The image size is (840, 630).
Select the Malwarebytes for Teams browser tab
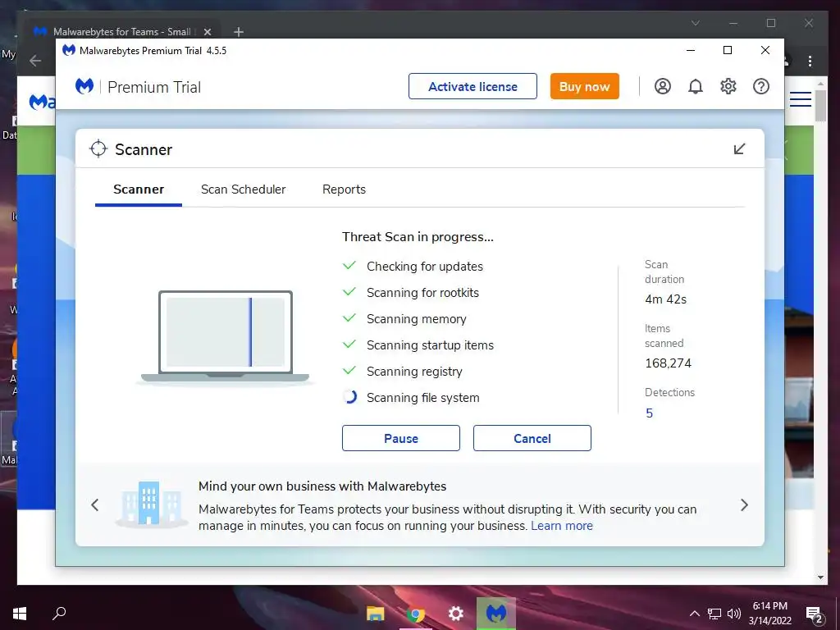[x=123, y=32]
